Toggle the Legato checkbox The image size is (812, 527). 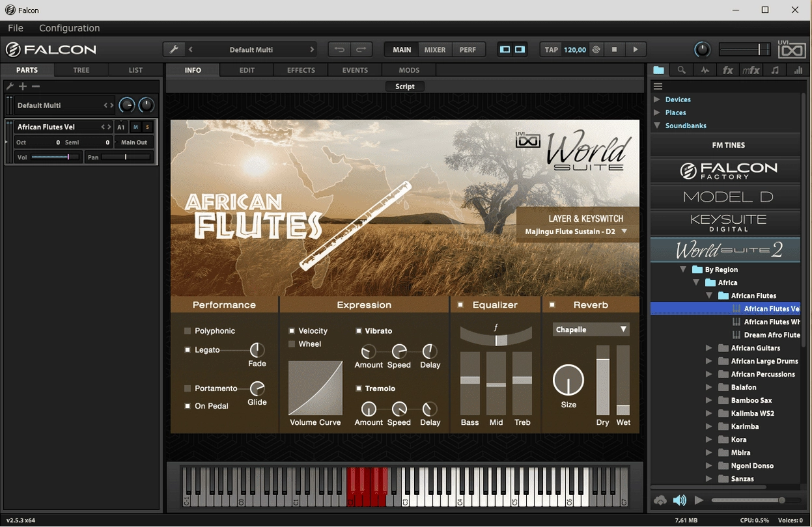click(x=188, y=350)
